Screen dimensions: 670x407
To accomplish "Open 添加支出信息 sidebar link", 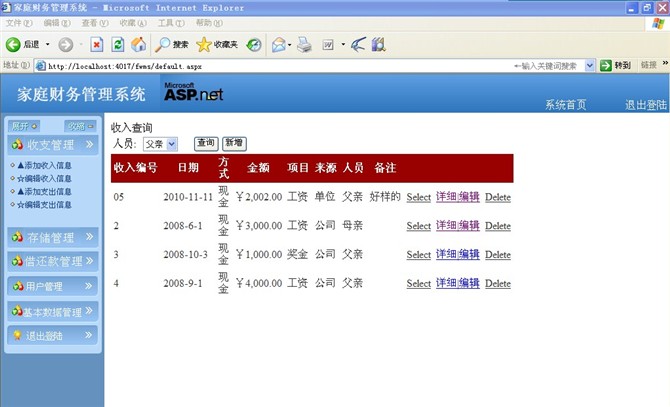I will click(x=44, y=192).
